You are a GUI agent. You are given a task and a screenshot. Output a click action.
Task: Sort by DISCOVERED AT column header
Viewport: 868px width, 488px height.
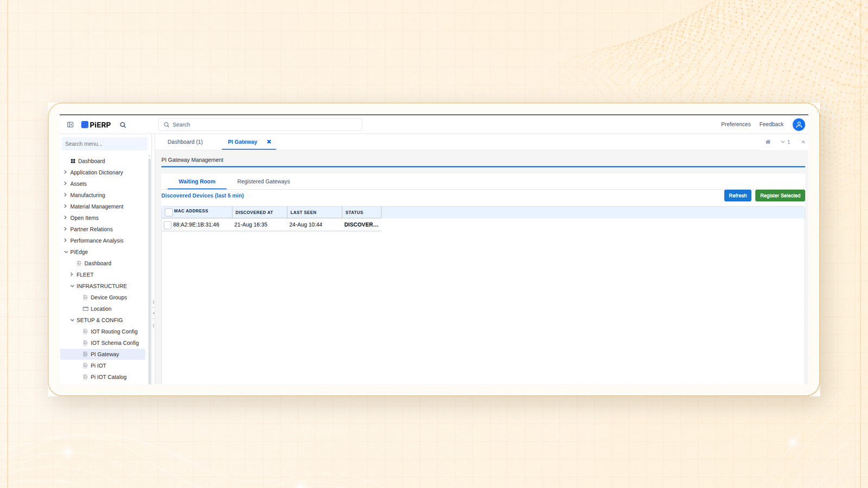pyautogui.click(x=259, y=213)
